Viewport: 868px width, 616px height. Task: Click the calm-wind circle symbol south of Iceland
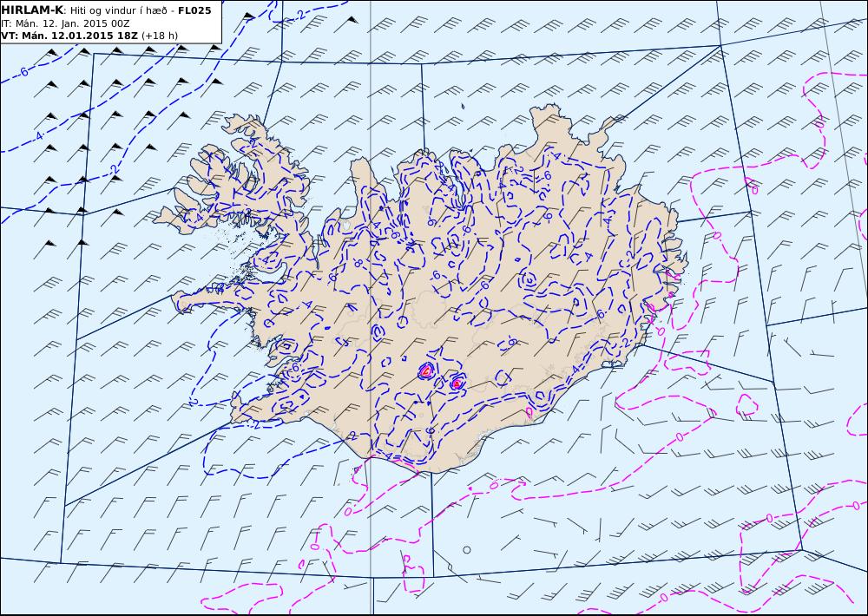[467, 549]
